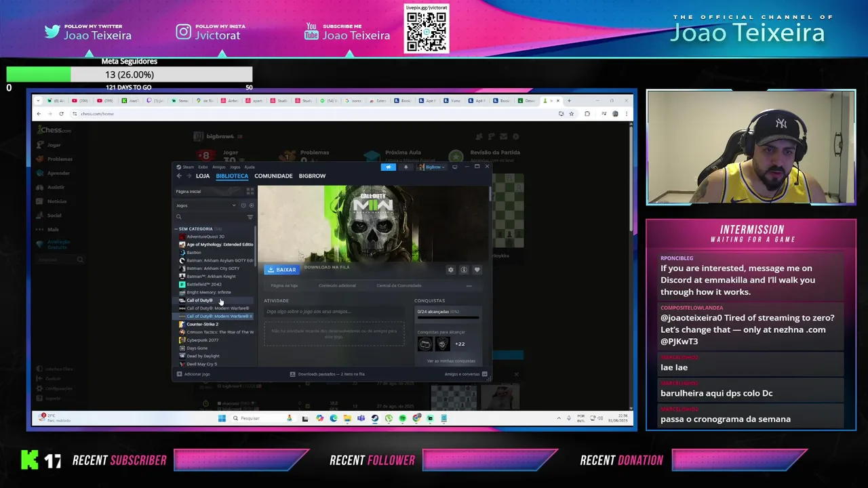Click the Página inicial library home button
Image resolution: width=868 pixels, height=488 pixels.
[208, 191]
